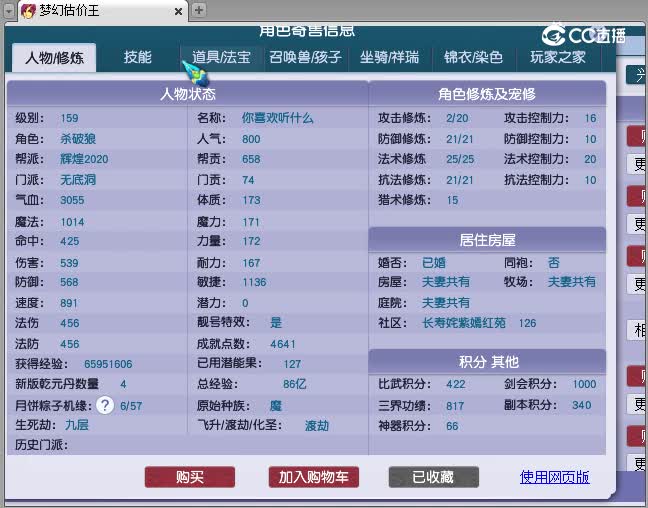Click the 副本积分 value 340
This screenshot has height=508, width=648.
pyautogui.click(x=581, y=405)
